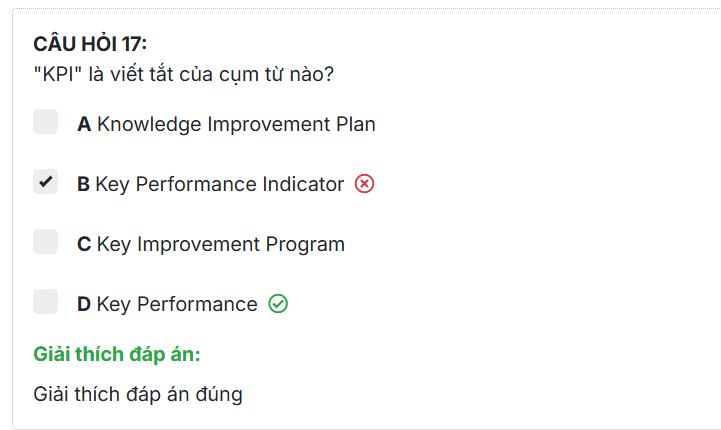
Task: Click the bold letter B option marker
Action: pos(83,184)
